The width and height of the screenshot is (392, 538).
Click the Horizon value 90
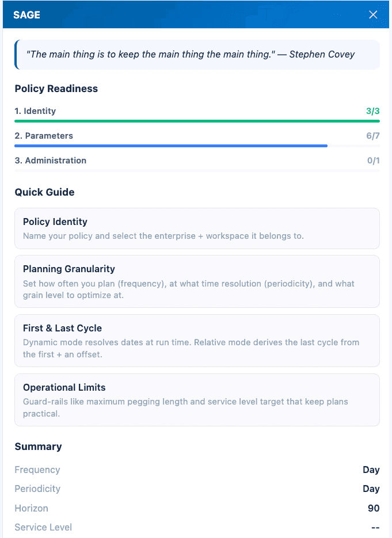coord(374,508)
